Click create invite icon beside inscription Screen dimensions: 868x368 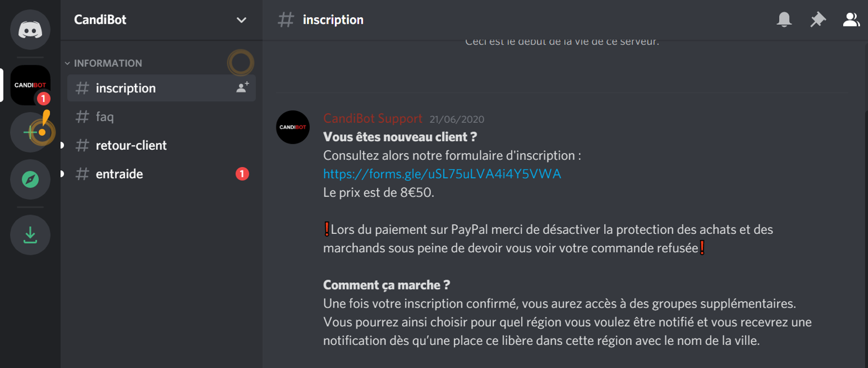(x=242, y=87)
